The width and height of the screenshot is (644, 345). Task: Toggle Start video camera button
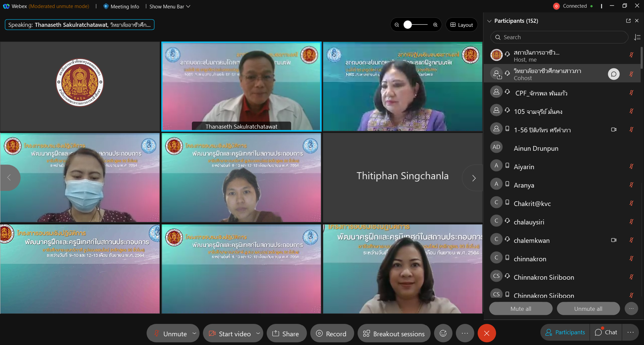click(x=230, y=333)
